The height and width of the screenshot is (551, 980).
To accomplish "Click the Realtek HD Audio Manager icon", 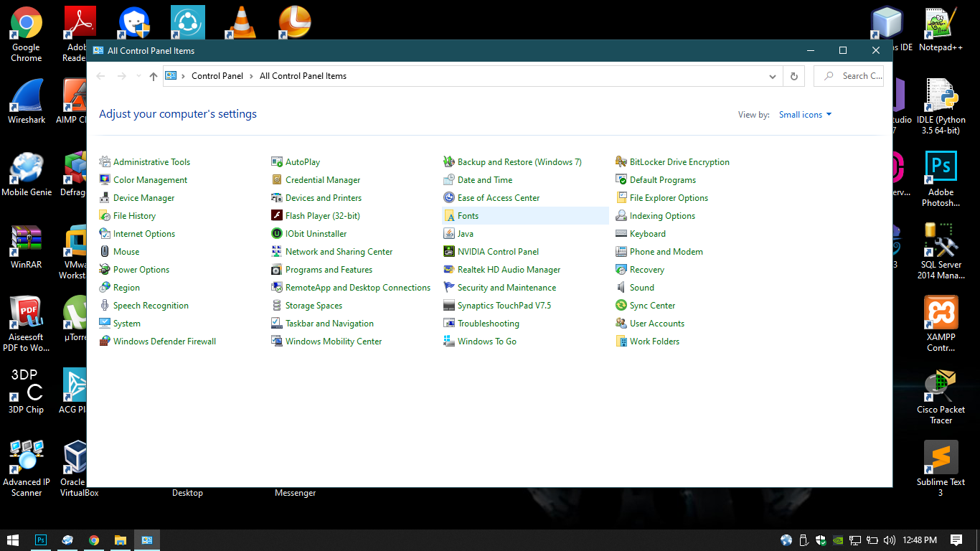I will [x=449, y=270].
